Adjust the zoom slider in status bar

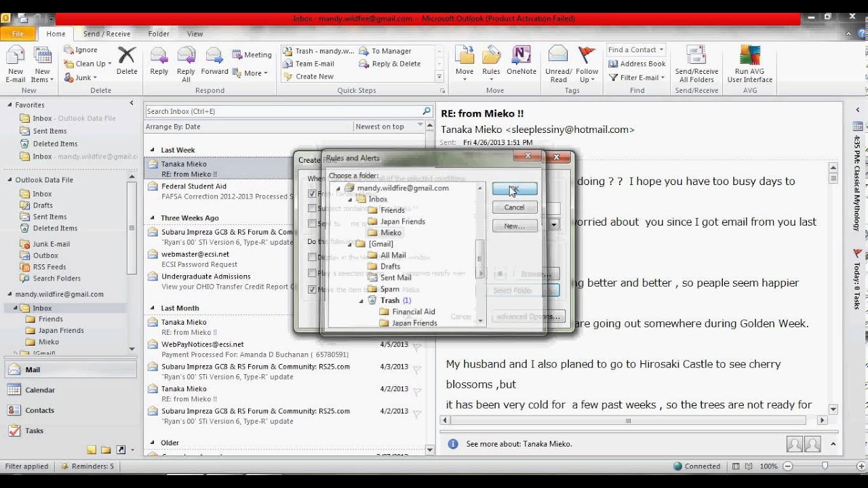tap(825, 466)
